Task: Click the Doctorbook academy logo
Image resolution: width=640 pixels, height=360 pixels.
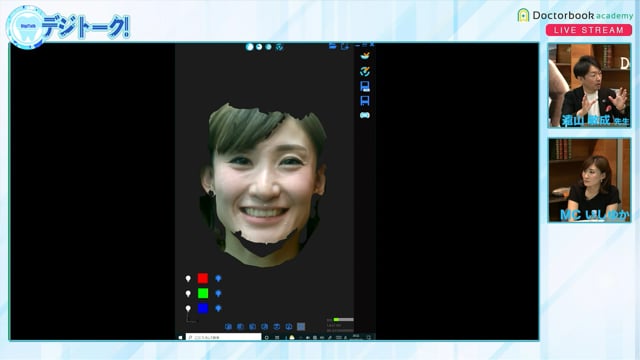Action: coord(575,16)
